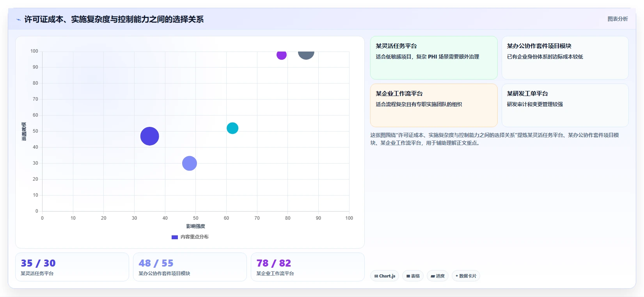Open the 某研发工单平台 card
The image size is (644, 297).
tap(565, 105)
